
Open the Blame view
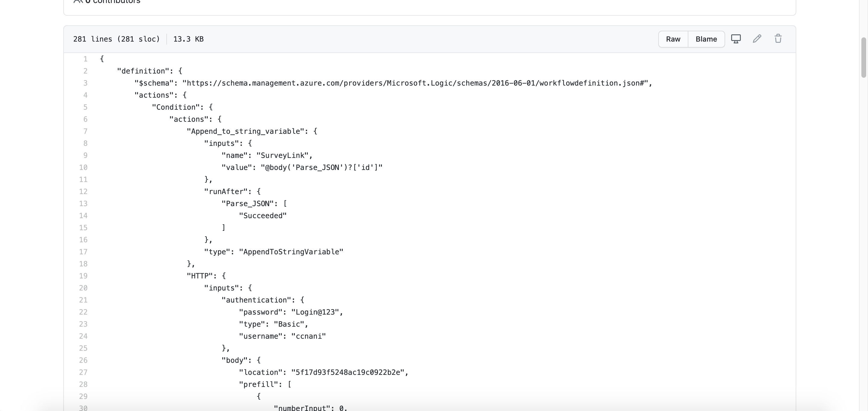point(706,39)
